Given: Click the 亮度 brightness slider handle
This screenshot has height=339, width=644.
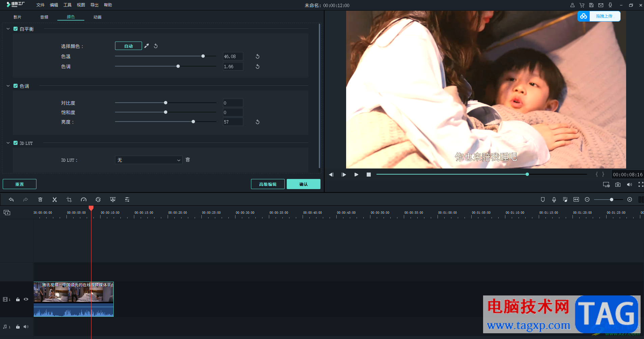Looking at the screenshot, I should point(193,122).
